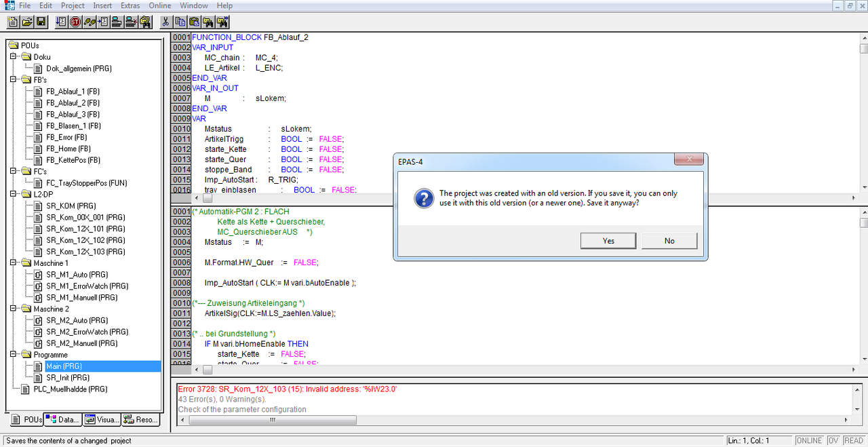Decline saving with No button
Image resolution: width=868 pixels, height=447 pixels.
click(x=669, y=241)
